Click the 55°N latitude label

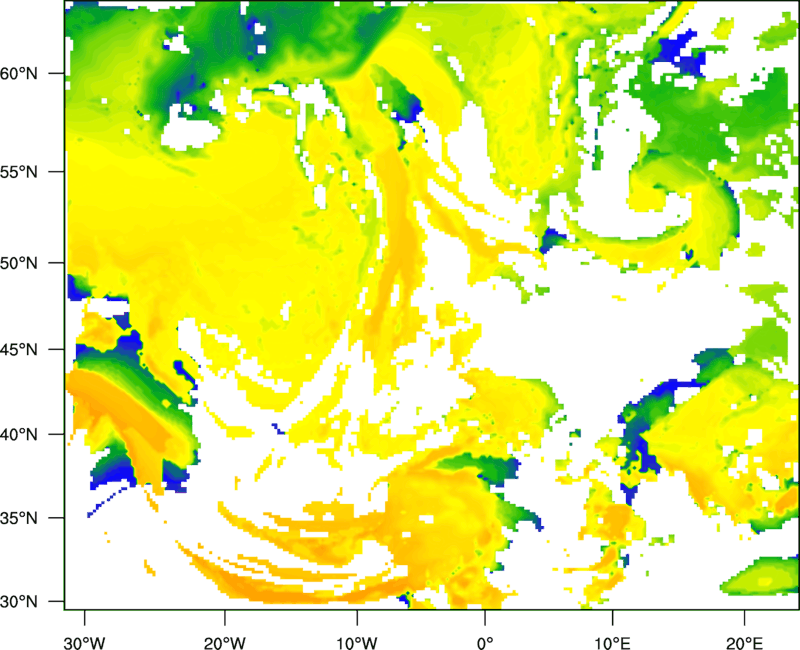click(19, 172)
